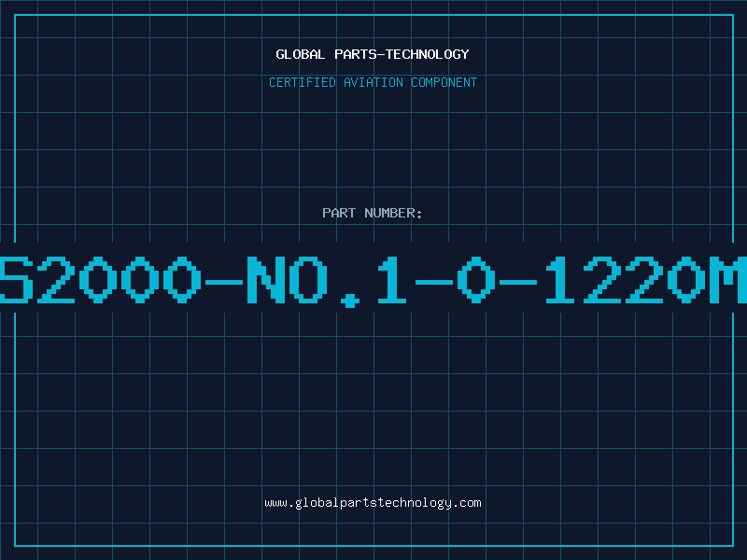
Task: Click the PART NUMBER: label
Action: coord(373,213)
